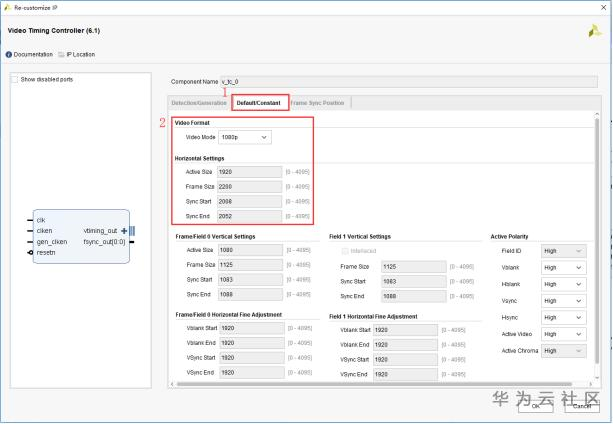This screenshot has height=424, width=613.
Task: Click Field 1 Vertical Frame Size field
Action: tap(414, 267)
